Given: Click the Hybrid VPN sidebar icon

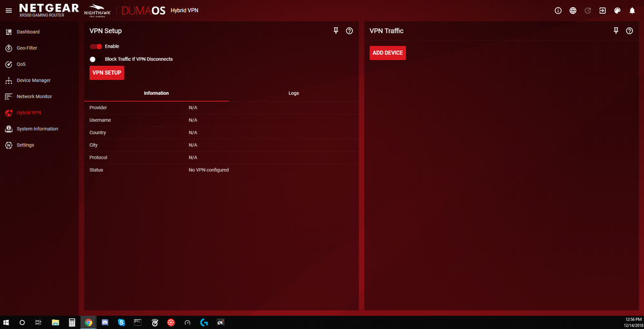Looking at the screenshot, I should (x=8, y=113).
